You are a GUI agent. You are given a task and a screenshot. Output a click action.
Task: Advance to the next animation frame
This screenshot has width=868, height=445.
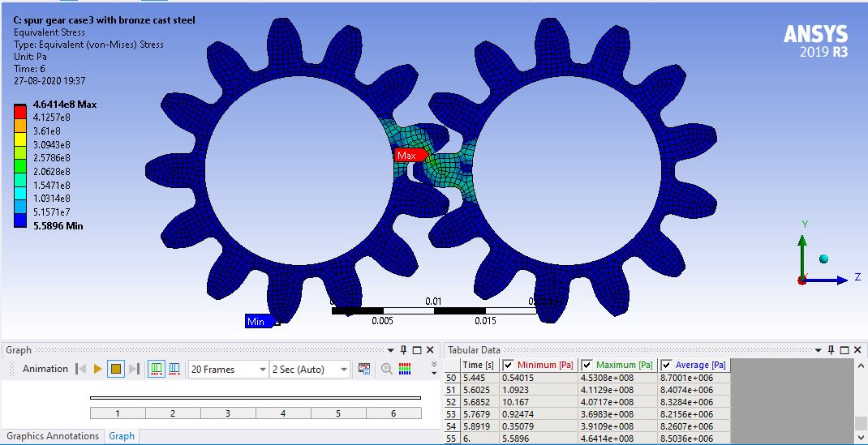pyautogui.click(x=133, y=370)
